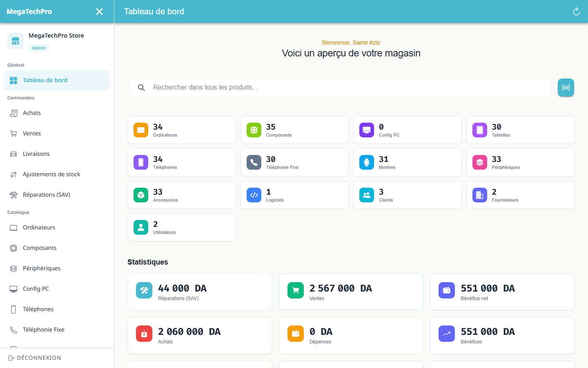Focus the product search field

(x=341, y=88)
